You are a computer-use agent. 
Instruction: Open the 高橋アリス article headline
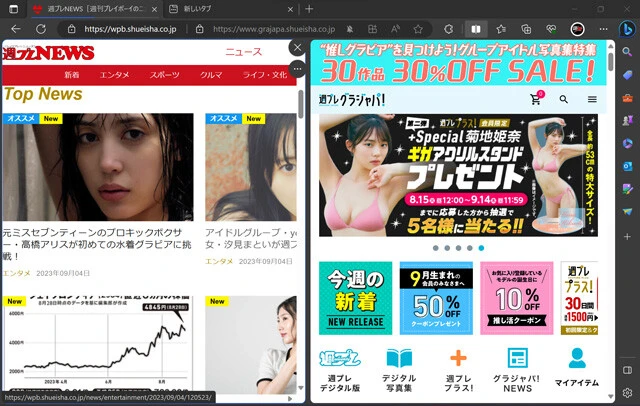97,244
